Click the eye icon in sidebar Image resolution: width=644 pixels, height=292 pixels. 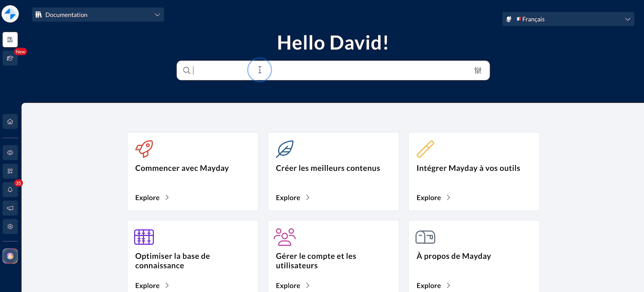(x=10, y=152)
